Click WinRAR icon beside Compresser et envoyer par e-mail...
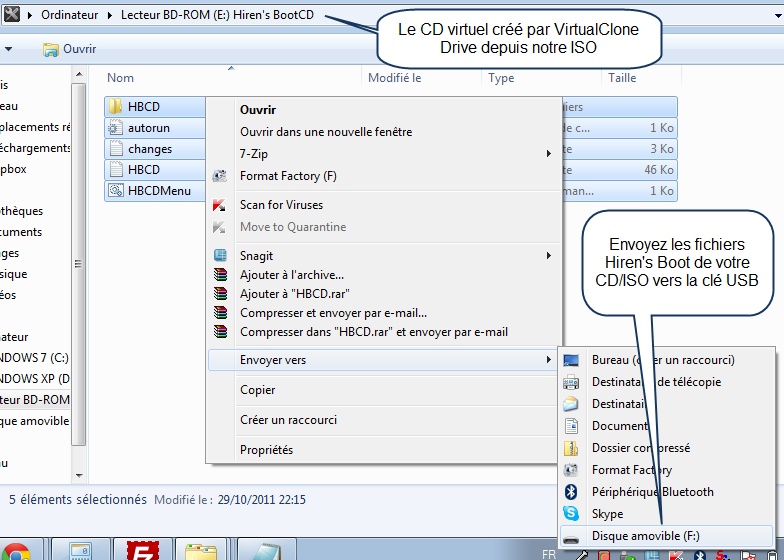Screen dimensions: 784x560 [220, 312]
